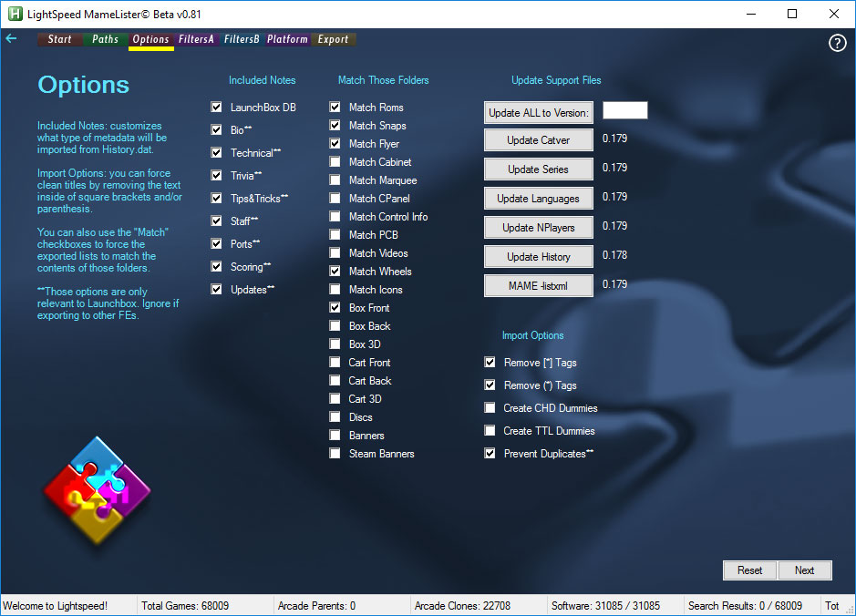This screenshot has width=856, height=616.
Task: Click the MAME -listxml button
Action: pos(538,286)
